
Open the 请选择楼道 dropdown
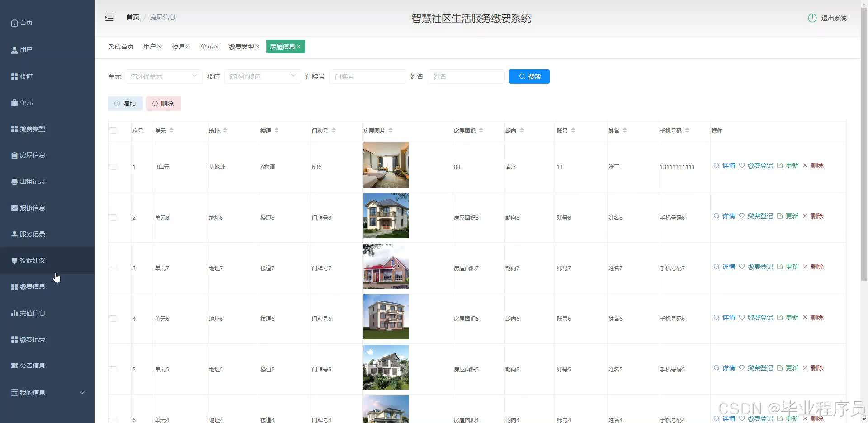coord(261,76)
